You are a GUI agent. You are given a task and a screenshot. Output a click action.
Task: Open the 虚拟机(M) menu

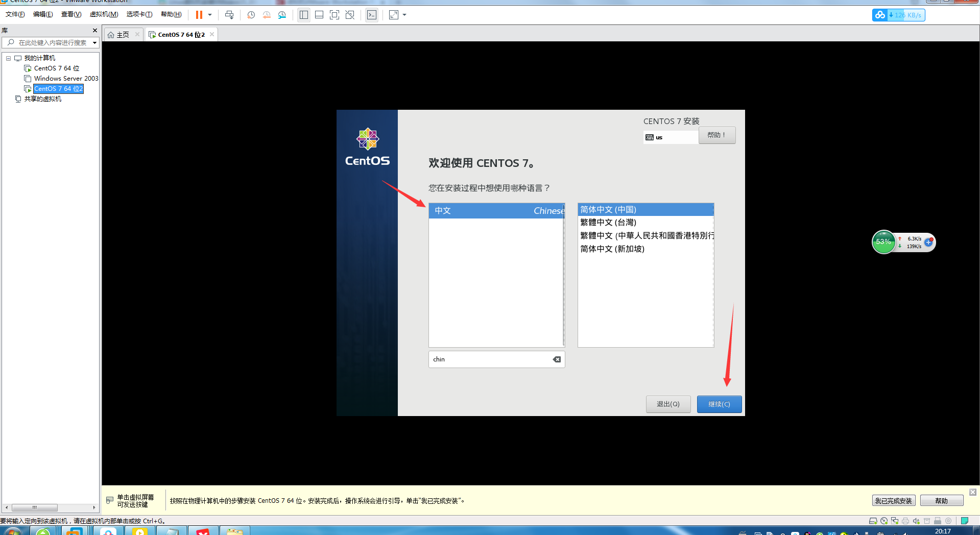[x=104, y=14]
